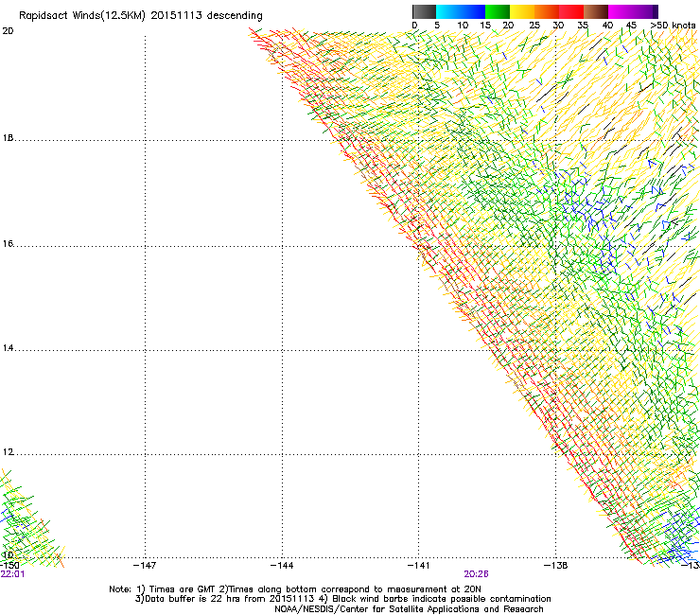Image resolution: width=700 pixels, height=615 pixels.
Task: Click the yellow 20-25 knots color band
Action: [522, 11]
